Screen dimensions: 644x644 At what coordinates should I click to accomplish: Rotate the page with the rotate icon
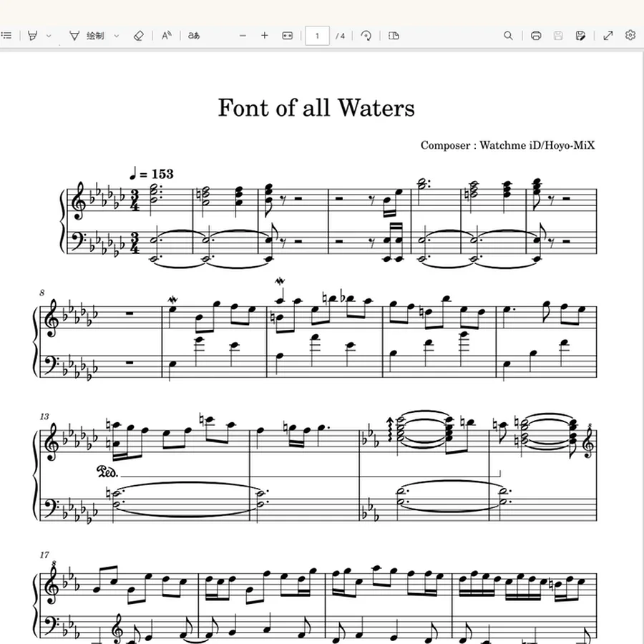pos(366,36)
